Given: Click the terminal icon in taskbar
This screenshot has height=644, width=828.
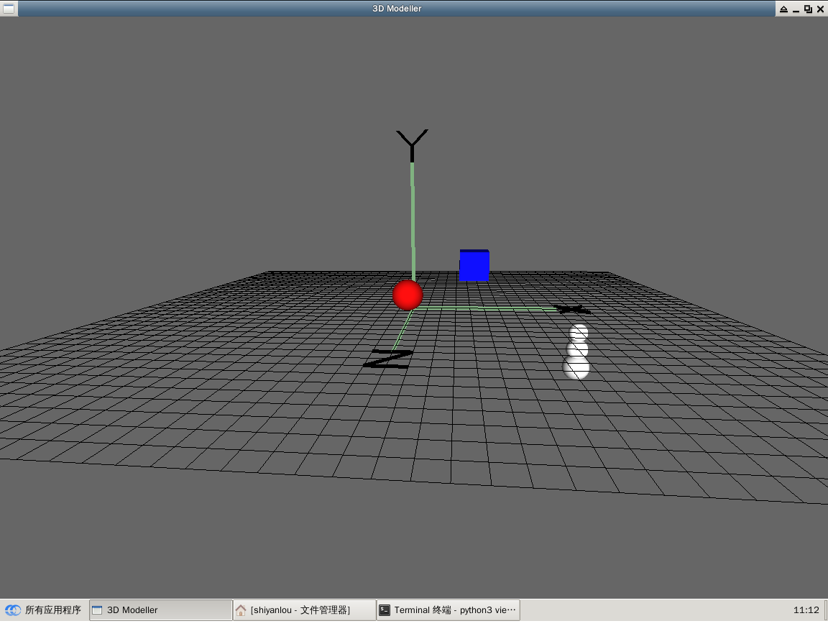Looking at the screenshot, I should [385, 609].
